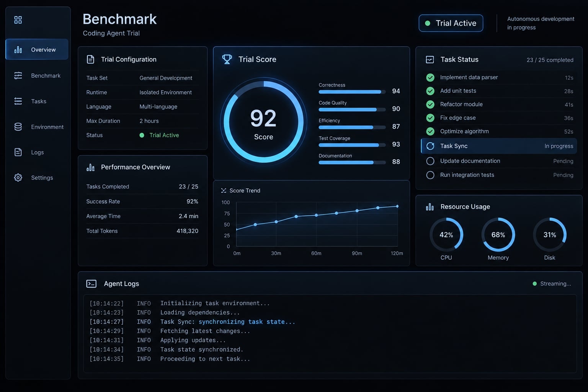Viewport: 588px width, 392px height.
Task: Click the Total Tokens value 418,320
Action: [187, 231]
